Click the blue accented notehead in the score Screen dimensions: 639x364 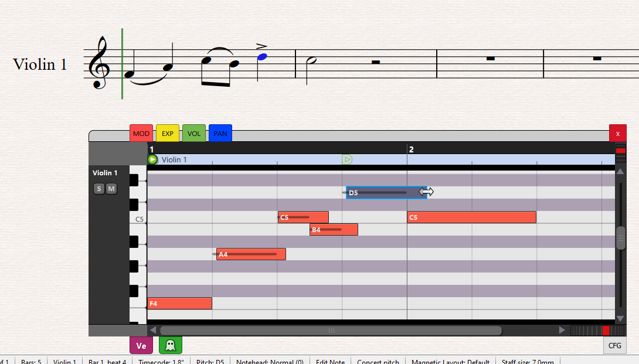(x=262, y=57)
